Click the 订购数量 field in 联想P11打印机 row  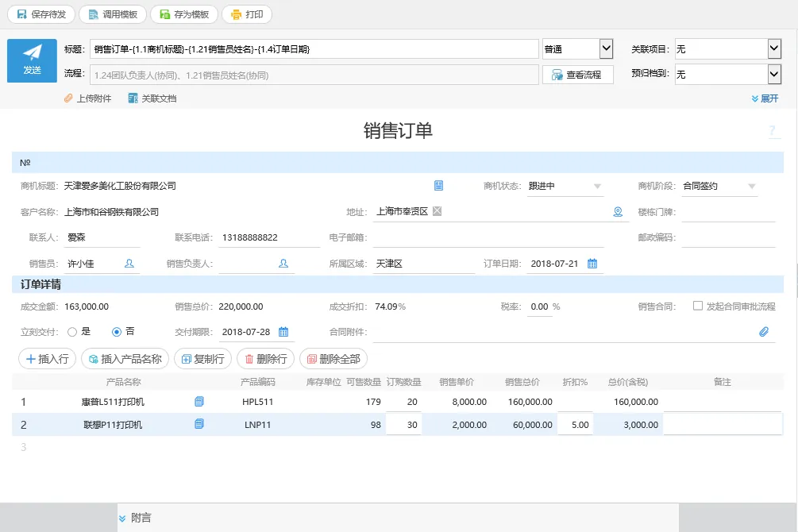(403, 425)
